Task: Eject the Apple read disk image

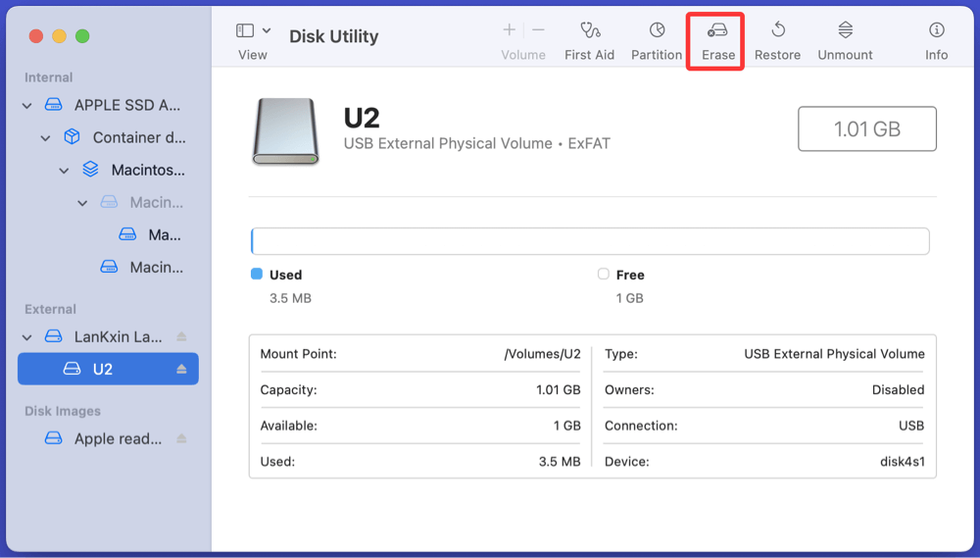Action: click(181, 439)
